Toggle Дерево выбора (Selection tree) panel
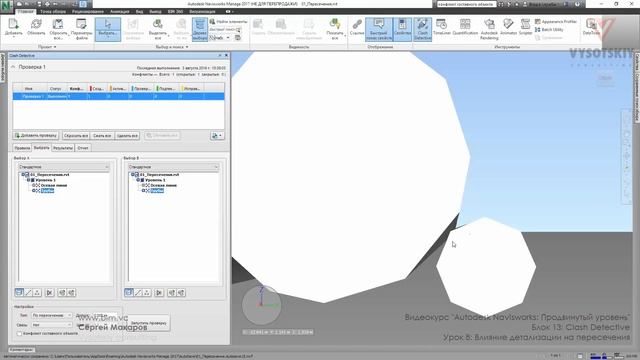The width and height of the screenshot is (640, 360). tap(200, 29)
